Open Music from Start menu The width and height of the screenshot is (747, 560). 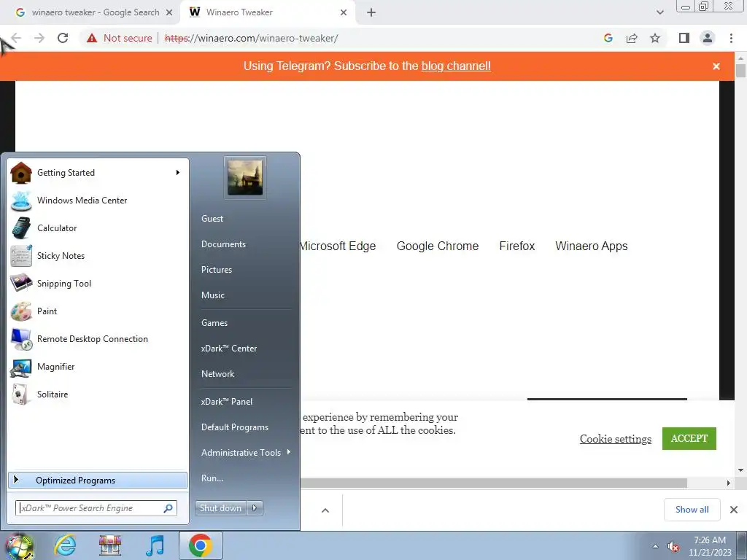click(x=213, y=295)
